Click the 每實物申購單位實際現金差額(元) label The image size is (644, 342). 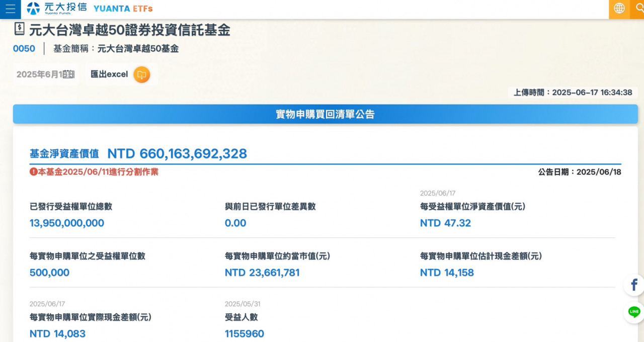pos(91,317)
